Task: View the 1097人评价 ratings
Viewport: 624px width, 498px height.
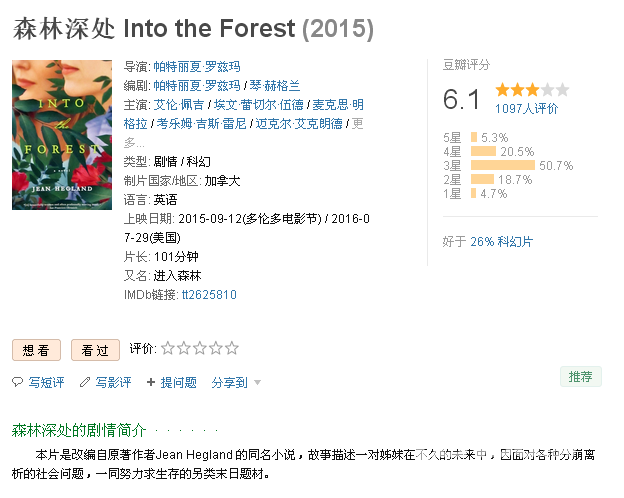Action: (526, 108)
